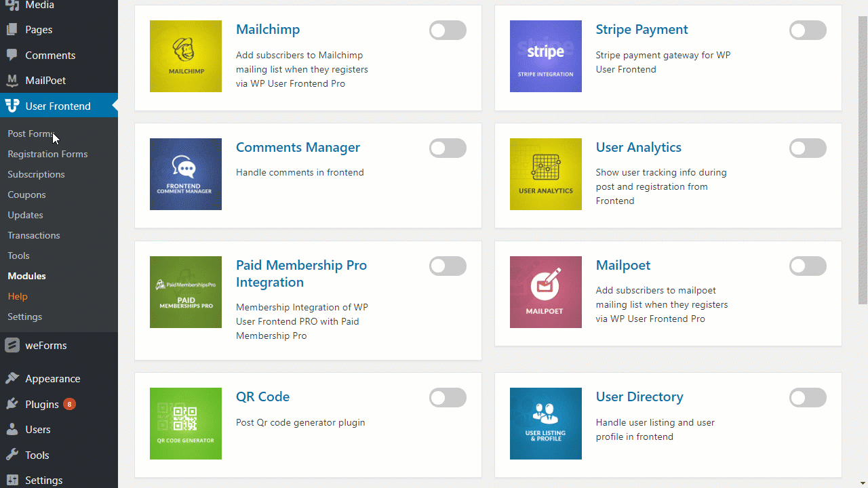Click the MailPoet M icon
Viewport: 868px width, 488px height.
click(x=12, y=81)
